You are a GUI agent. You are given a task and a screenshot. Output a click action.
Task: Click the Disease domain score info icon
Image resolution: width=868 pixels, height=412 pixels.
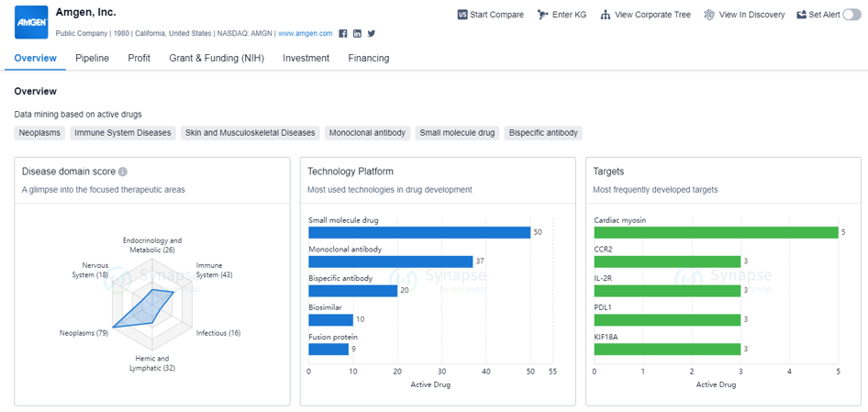(x=123, y=172)
